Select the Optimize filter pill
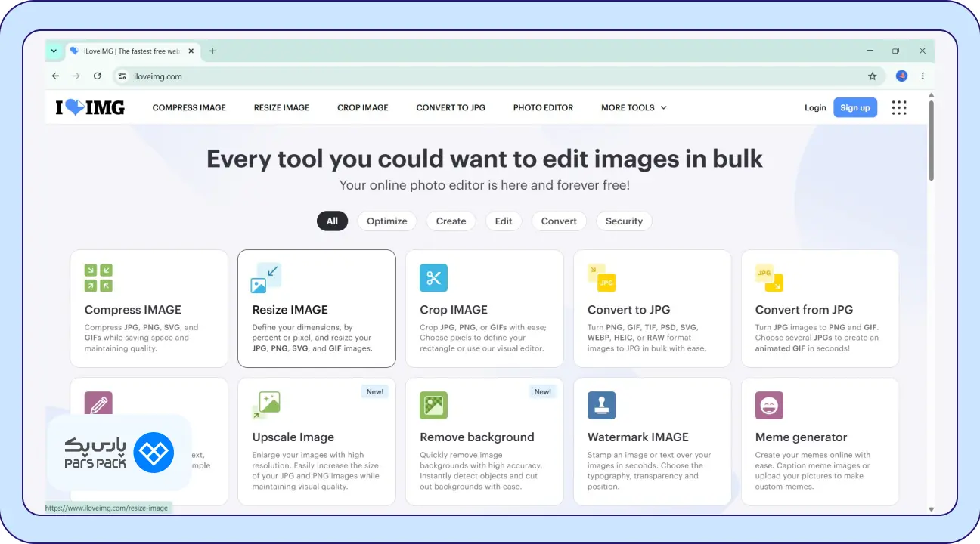 [x=387, y=221]
